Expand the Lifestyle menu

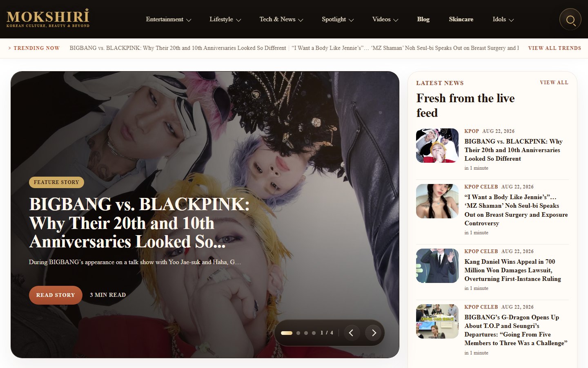point(225,19)
